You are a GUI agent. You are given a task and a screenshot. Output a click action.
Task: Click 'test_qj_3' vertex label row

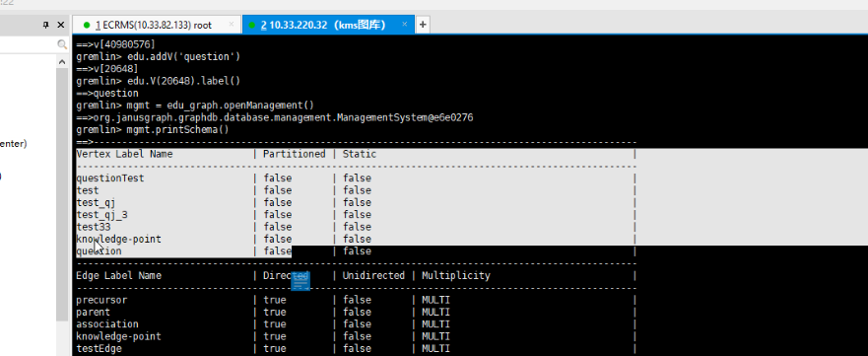pyautogui.click(x=356, y=215)
